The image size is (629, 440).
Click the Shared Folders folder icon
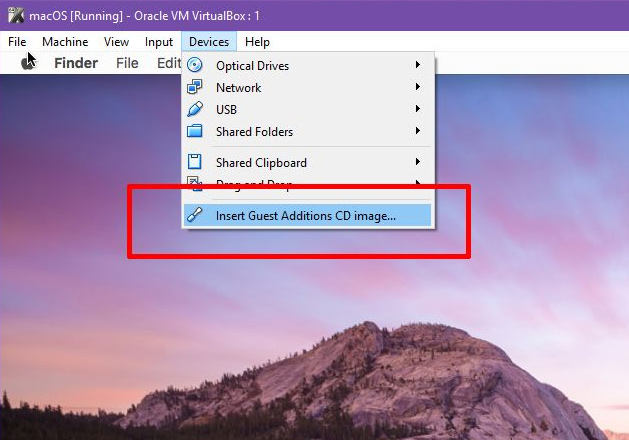pos(195,131)
